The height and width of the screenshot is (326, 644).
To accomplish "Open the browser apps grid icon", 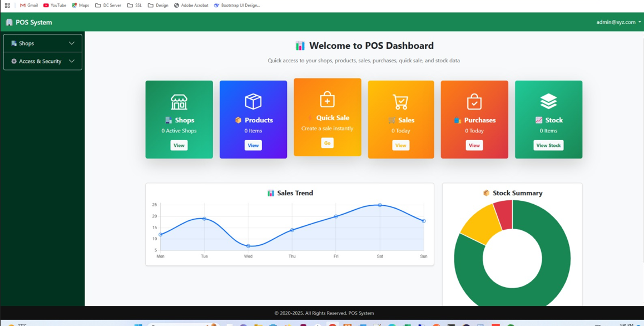I will pyautogui.click(x=7, y=5).
